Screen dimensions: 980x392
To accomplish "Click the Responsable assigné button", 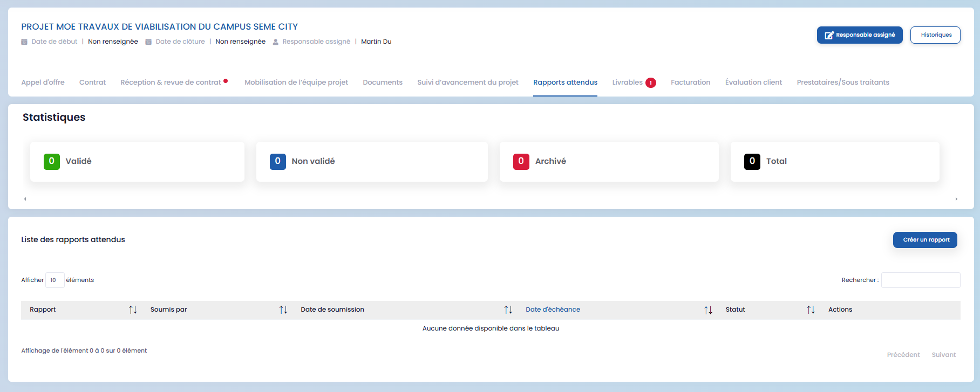I will point(859,35).
